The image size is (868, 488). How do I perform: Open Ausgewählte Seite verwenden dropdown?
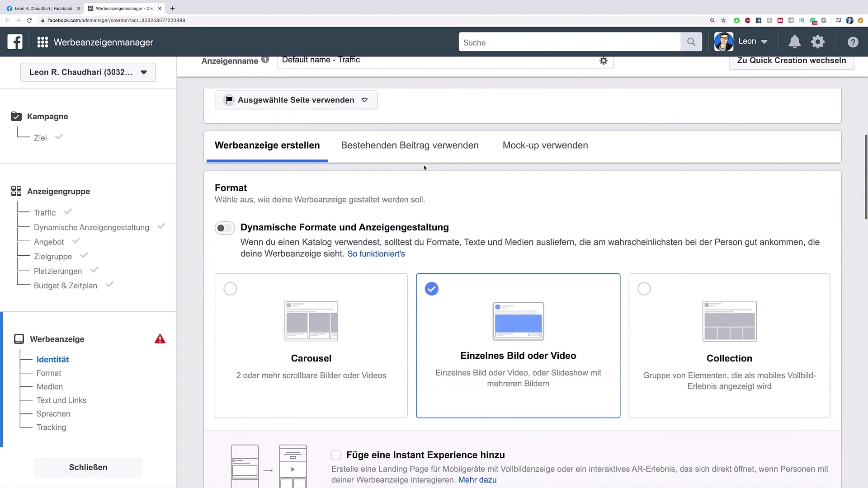pyautogui.click(x=296, y=100)
